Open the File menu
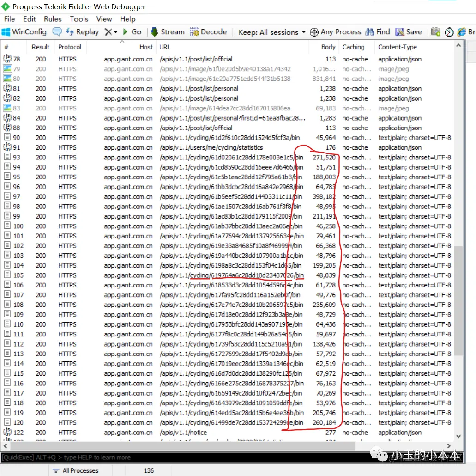476x476 pixels. (9, 19)
